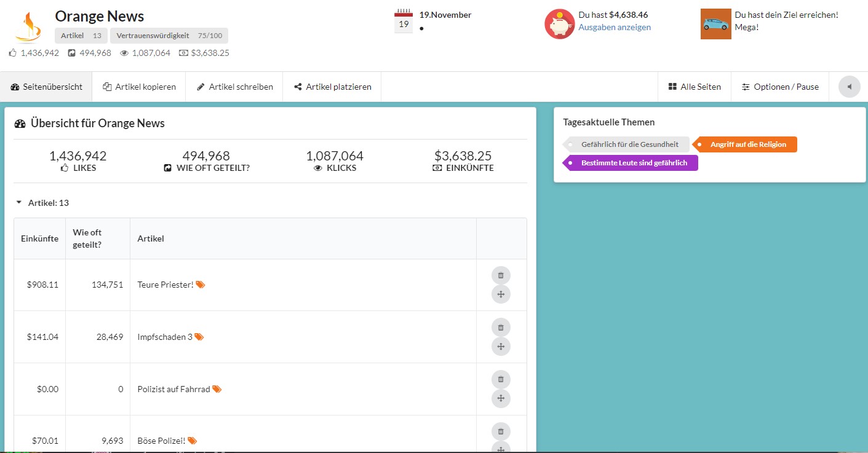Go to the Artikel platzieren tab

coord(332,87)
